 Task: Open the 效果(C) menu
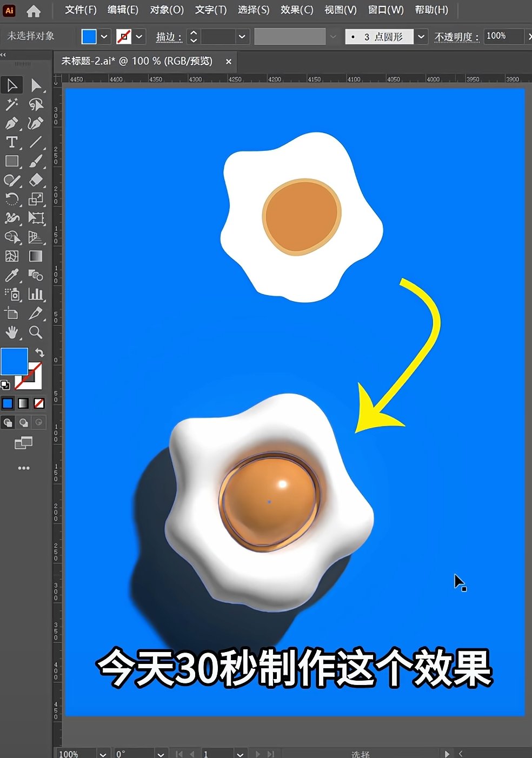coord(296,10)
